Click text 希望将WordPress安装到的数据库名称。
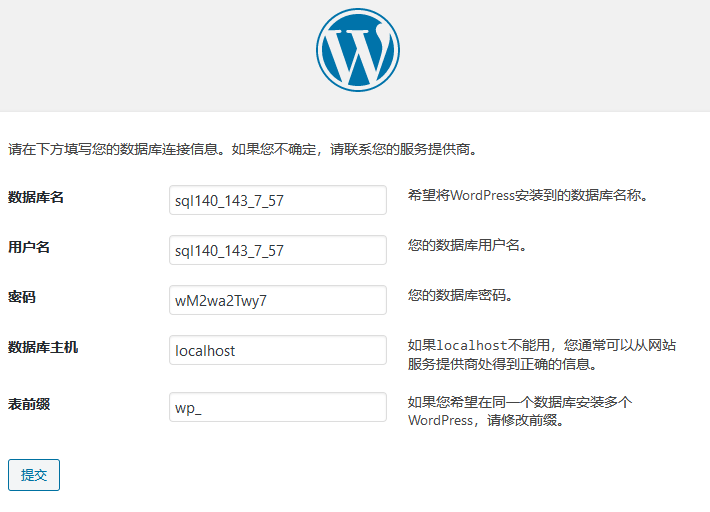Viewport: 710px width, 512px height. coord(528,196)
